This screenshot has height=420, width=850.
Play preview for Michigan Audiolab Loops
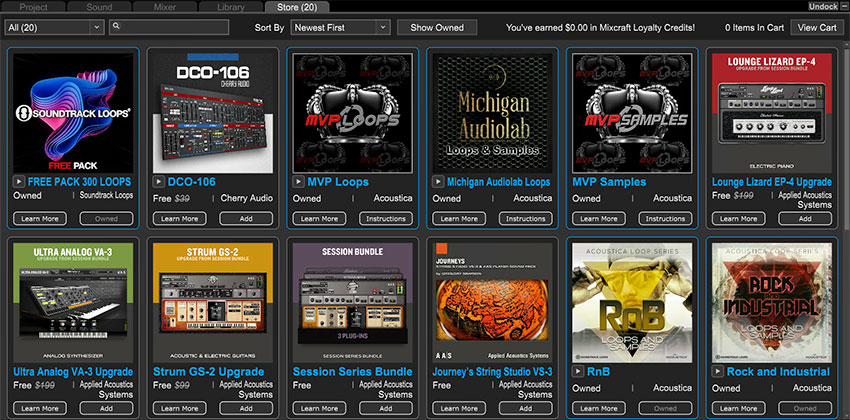438,182
